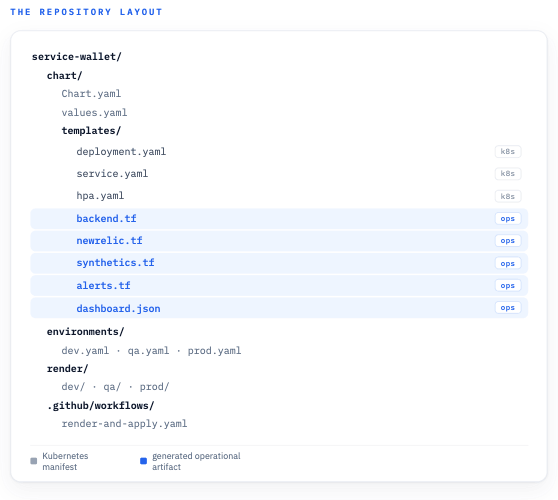
Task: Click prod/ under render
Action: (154, 386)
